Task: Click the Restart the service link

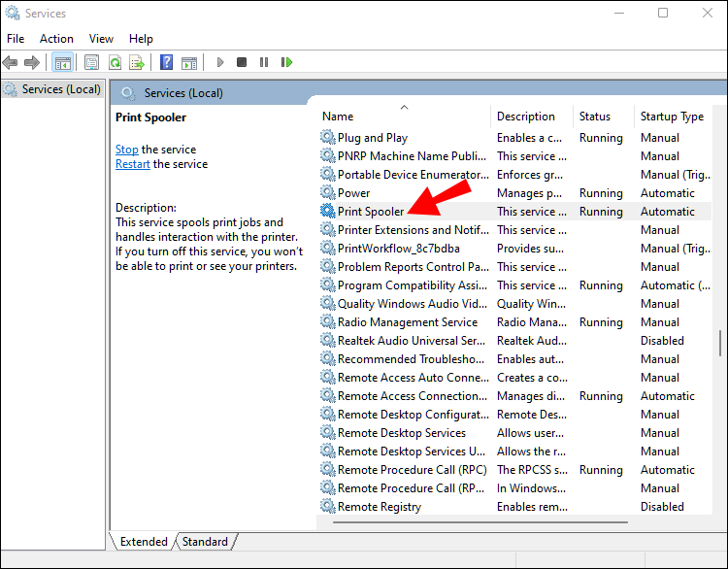Action: point(132,164)
